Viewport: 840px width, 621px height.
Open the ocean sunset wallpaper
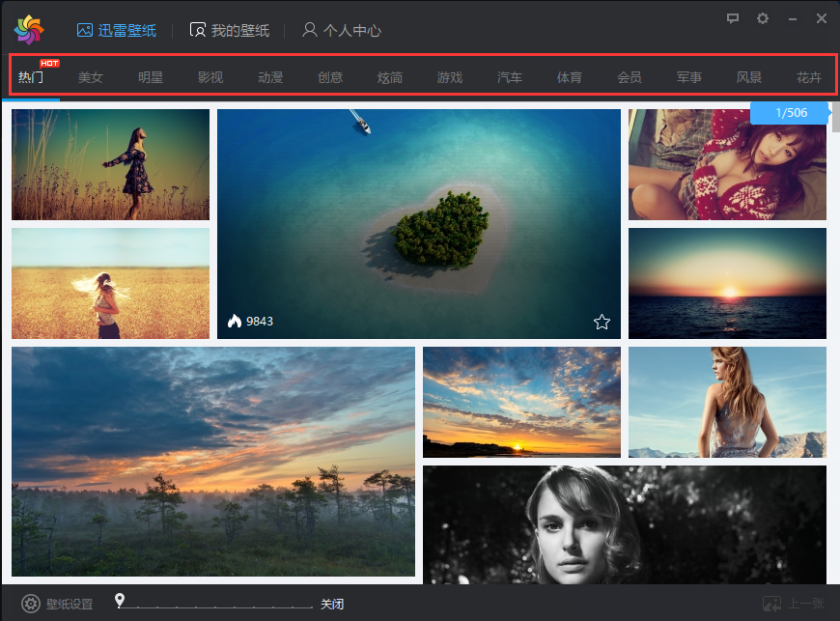727,283
